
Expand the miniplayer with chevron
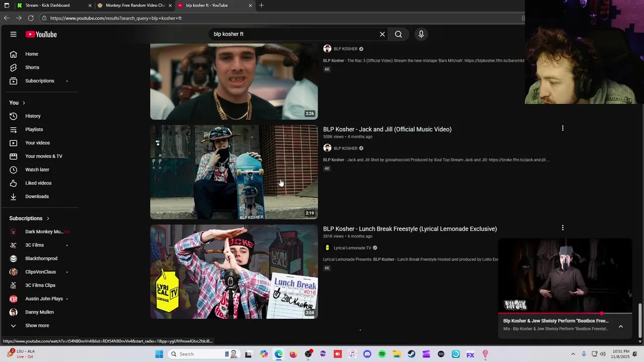pos(621,326)
